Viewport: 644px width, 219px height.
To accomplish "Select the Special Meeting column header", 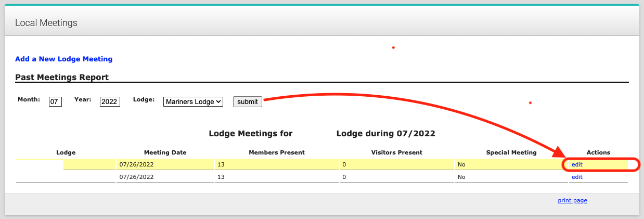I will pos(511,152).
